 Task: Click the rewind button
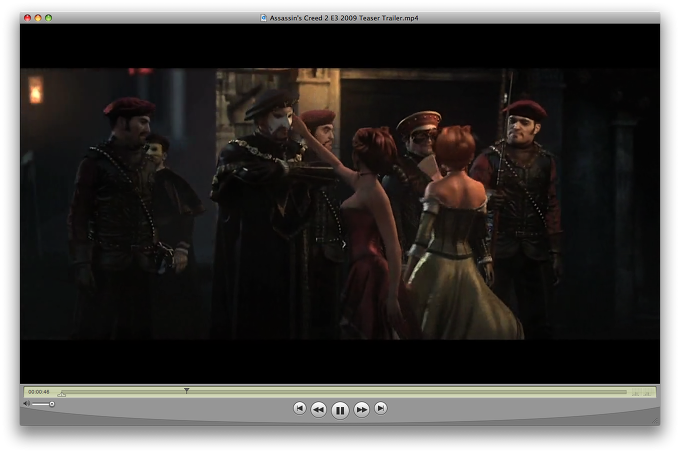319,409
